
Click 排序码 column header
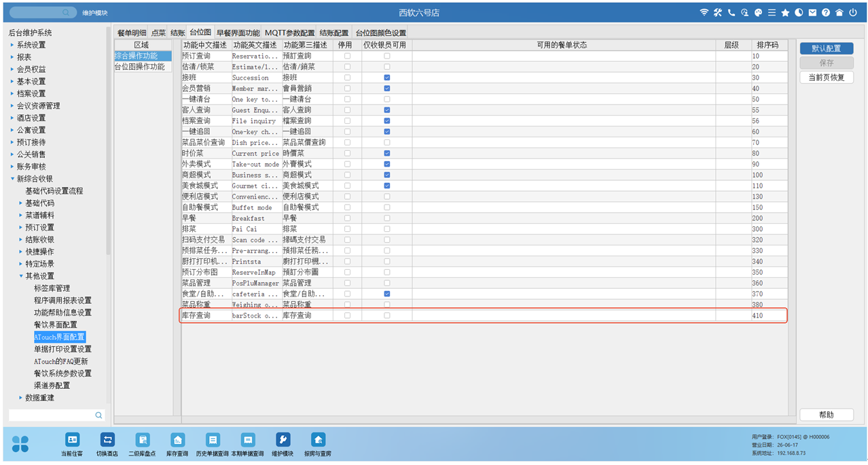[x=769, y=45]
